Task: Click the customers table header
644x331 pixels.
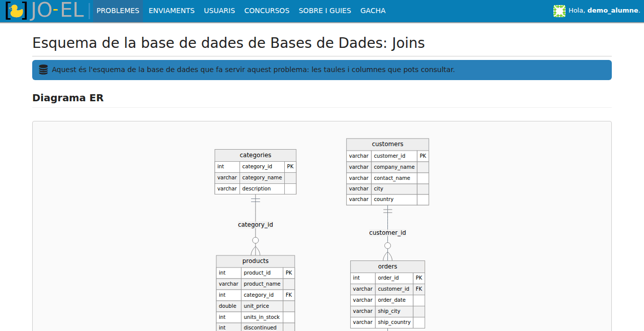Action: coord(387,144)
